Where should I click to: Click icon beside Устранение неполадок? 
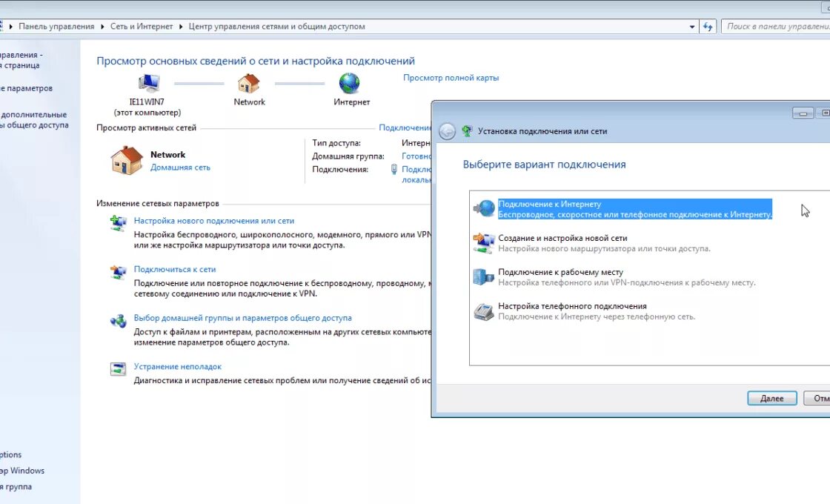(118, 368)
